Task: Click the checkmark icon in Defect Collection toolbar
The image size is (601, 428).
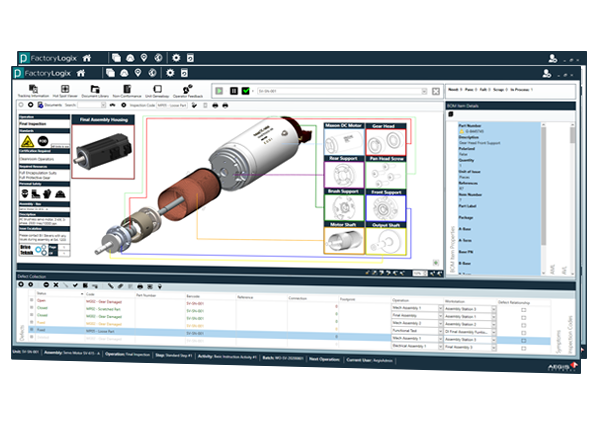Action: (x=75, y=285)
